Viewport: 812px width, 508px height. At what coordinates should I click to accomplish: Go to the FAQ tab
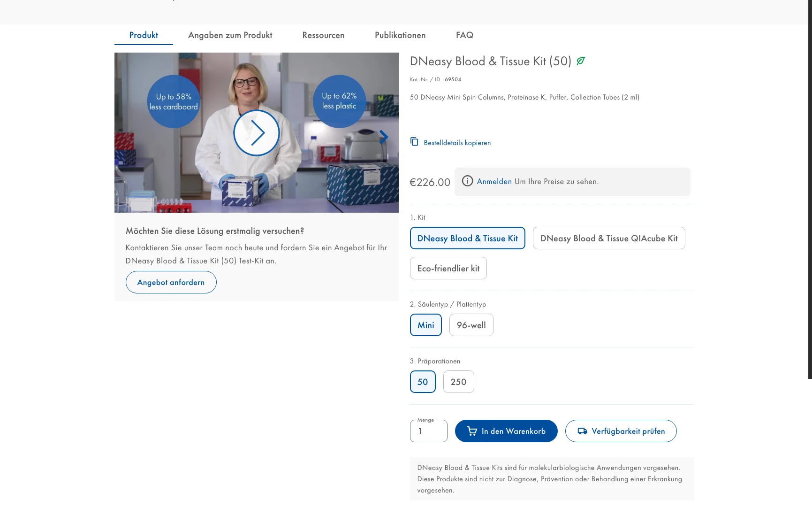(x=464, y=35)
